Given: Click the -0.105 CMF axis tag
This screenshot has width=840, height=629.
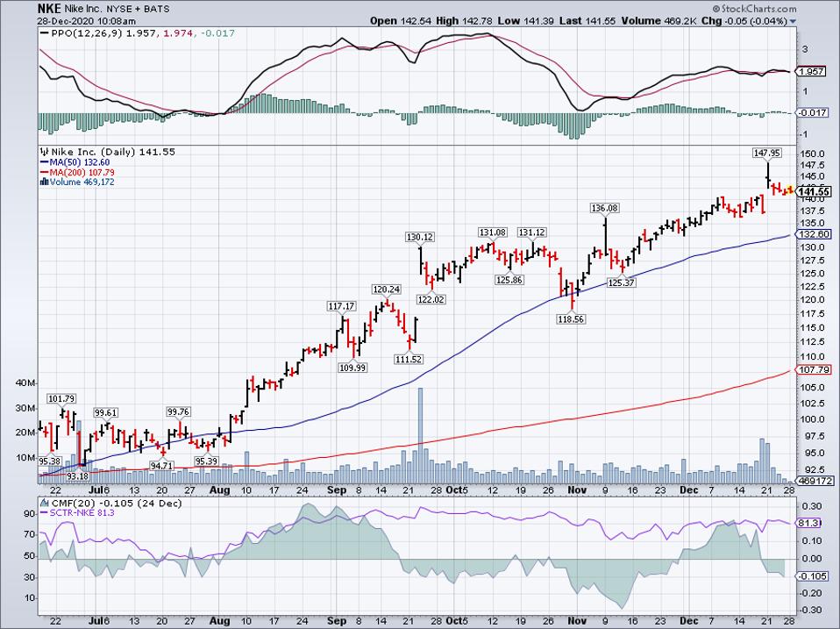Looking at the screenshot, I should pos(813,576).
